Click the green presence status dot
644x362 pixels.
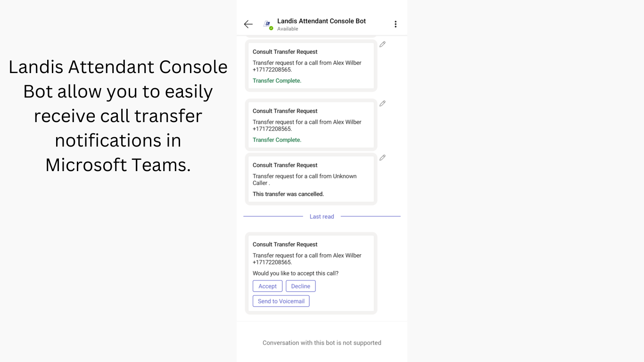[x=271, y=28]
